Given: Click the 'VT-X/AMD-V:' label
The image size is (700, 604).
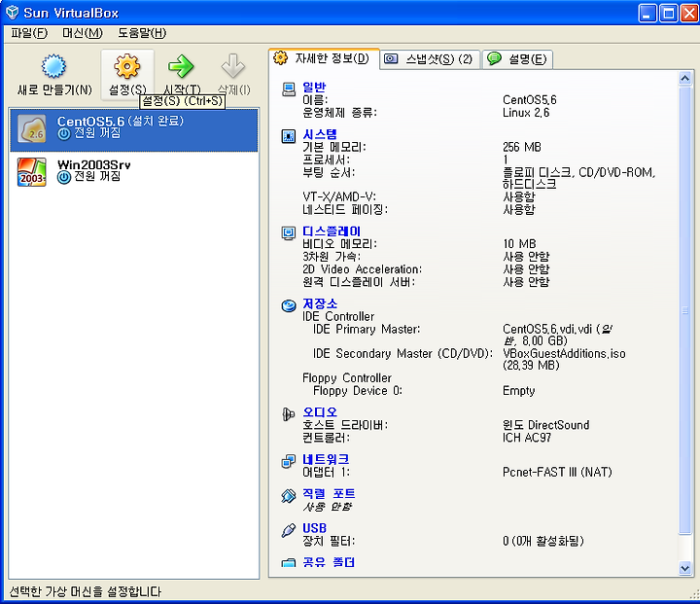Looking at the screenshot, I should click(x=339, y=197).
